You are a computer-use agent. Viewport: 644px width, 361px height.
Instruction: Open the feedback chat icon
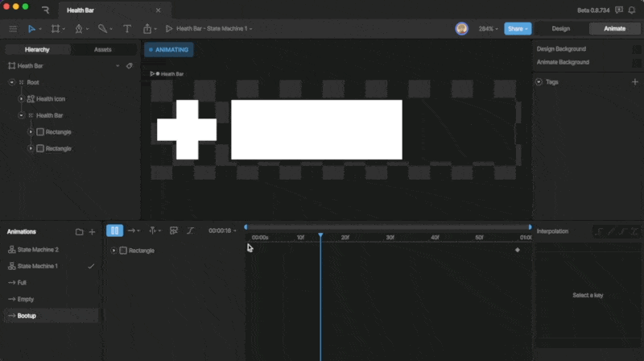[618, 10]
